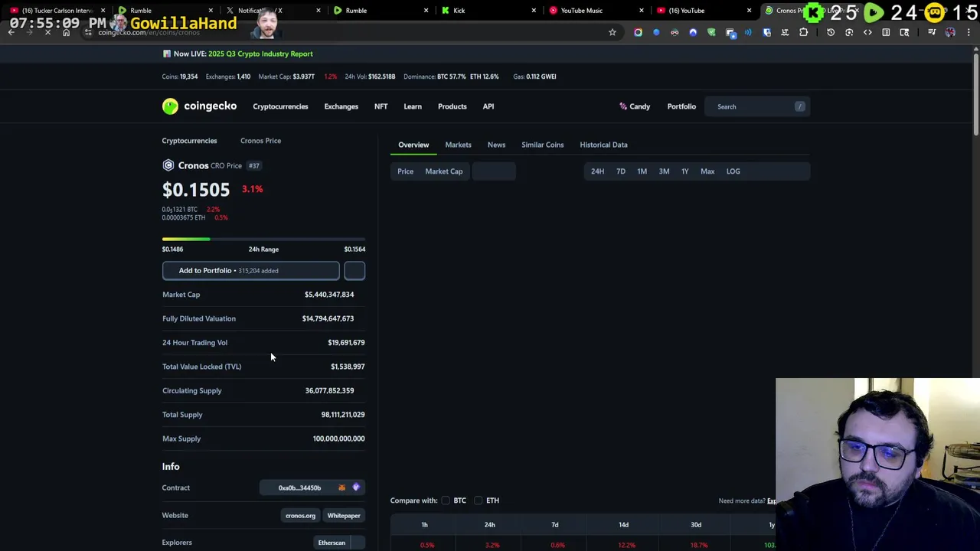Bookmark this page with the star icon
980x551 pixels.
(612, 32)
